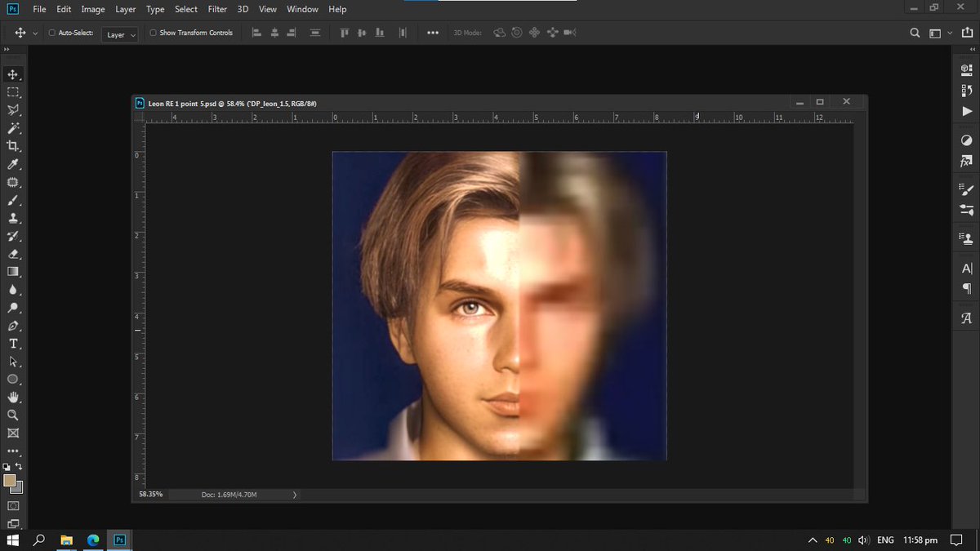Swap foreground and background colors
Screen dimensions: 980x551
click(x=20, y=466)
